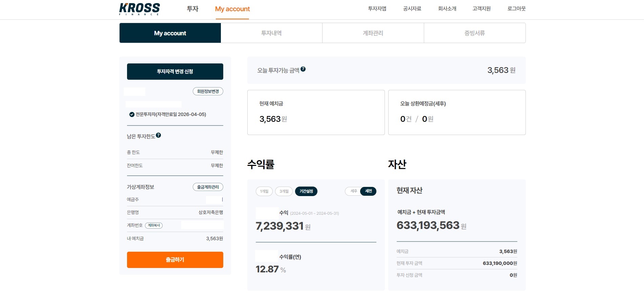Click 예치금 + 현재 투자금액 label

coord(421,212)
